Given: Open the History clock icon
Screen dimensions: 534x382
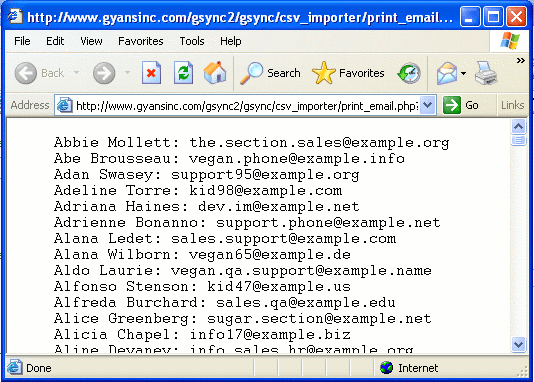Looking at the screenshot, I should click(x=409, y=73).
